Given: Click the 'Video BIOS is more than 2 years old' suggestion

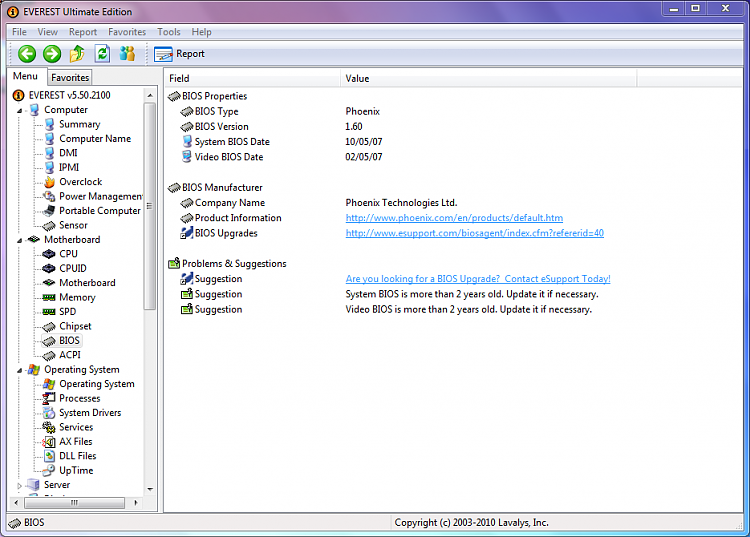Looking at the screenshot, I should [x=468, y=309].
